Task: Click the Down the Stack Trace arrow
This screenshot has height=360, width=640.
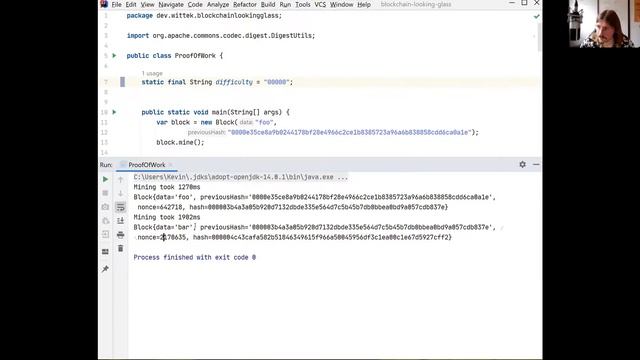Action: pos(120,193)
